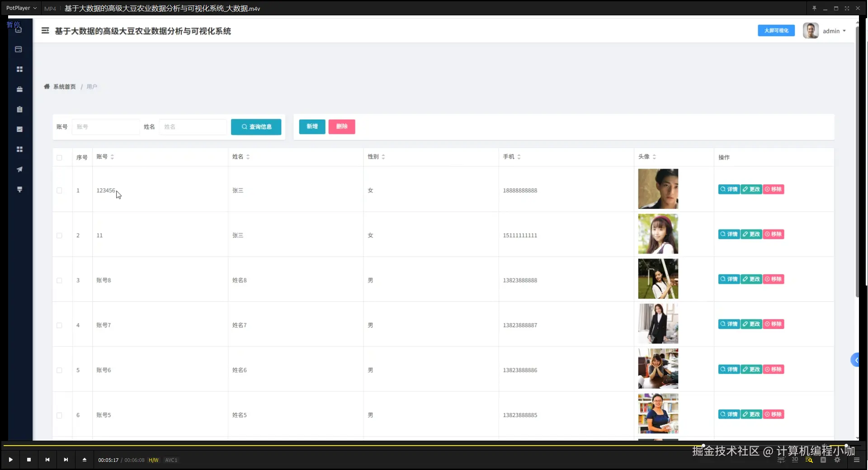Open the chapter list icon in PotPlayer
This screenshot has width=868, height=470.
pos(823,460)
